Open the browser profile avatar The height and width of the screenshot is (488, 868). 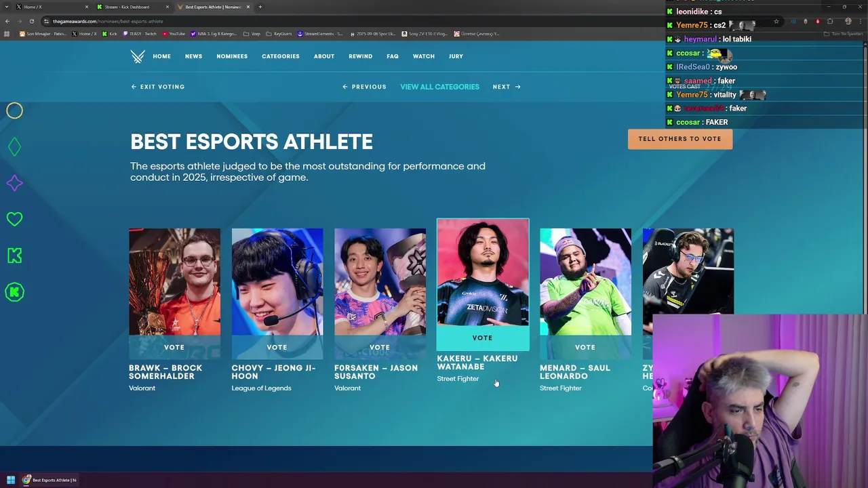point(848,21)
